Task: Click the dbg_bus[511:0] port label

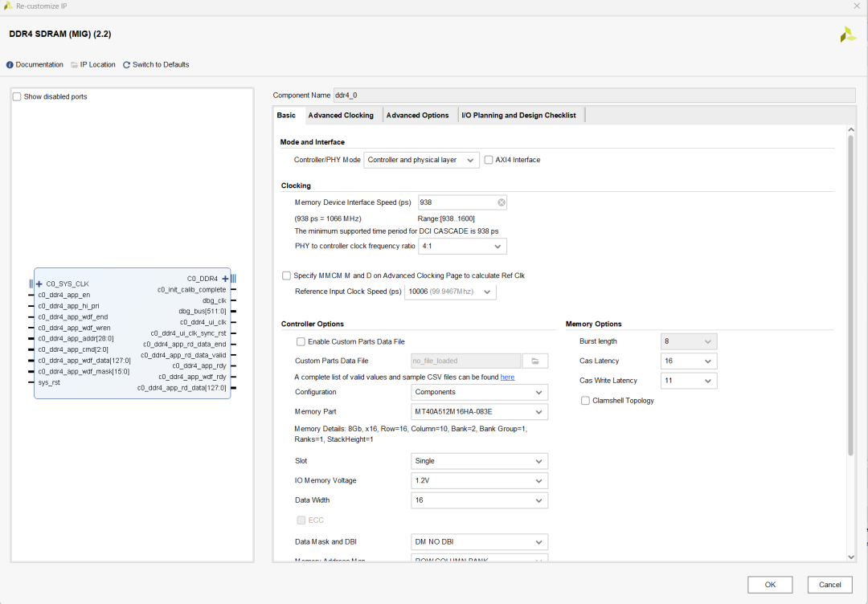Action: (x=202, y=312)
